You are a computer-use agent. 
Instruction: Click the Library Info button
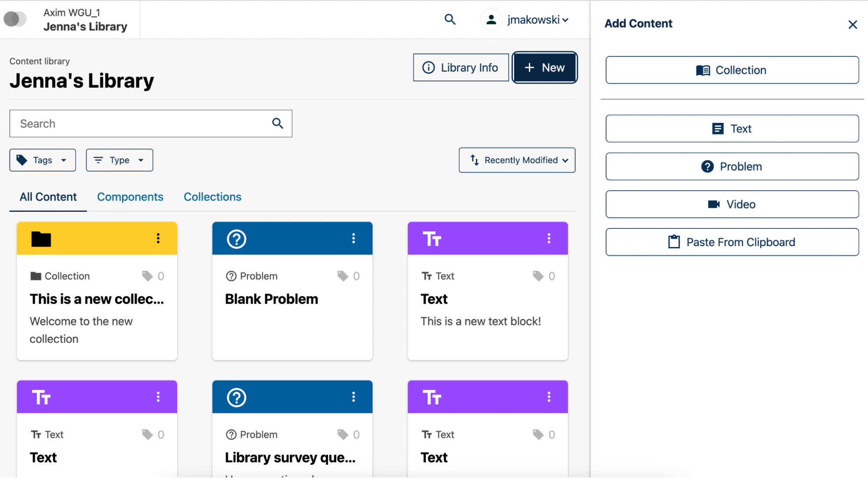[x=460, y=67]
